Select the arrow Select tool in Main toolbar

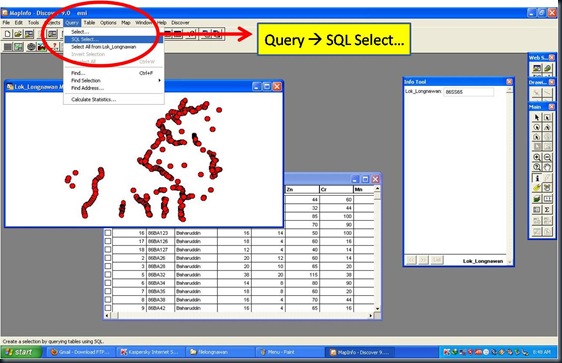click(x=537, y=117)
